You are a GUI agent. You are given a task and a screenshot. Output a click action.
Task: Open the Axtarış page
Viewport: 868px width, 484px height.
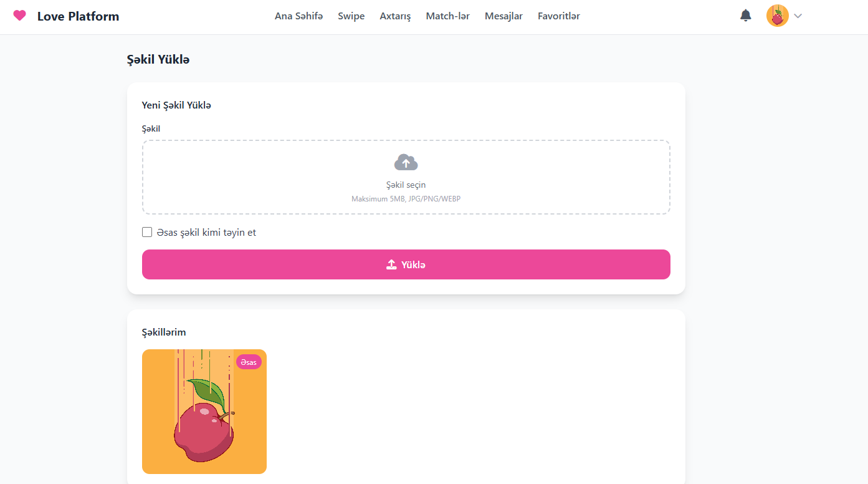pyautogui.click(x=396, y=16)
